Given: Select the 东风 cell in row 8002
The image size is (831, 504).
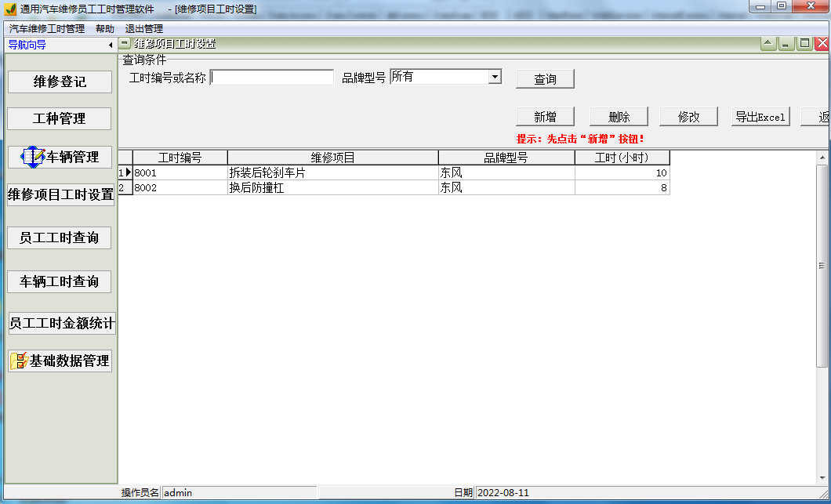Looking at the screenshot, I should click(506, 187).
